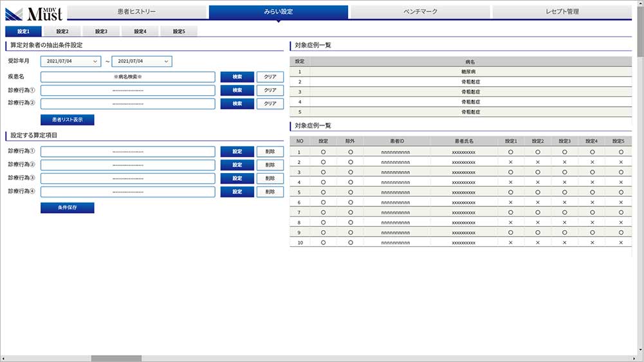
Task: Select 設定 radio for patient row 5
Action: click(323, 192)
